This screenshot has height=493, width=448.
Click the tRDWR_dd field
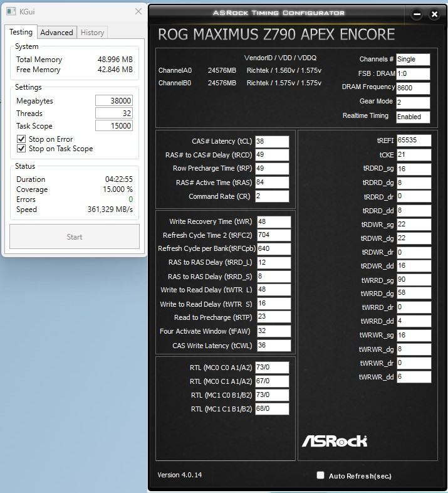pos(414,266)
